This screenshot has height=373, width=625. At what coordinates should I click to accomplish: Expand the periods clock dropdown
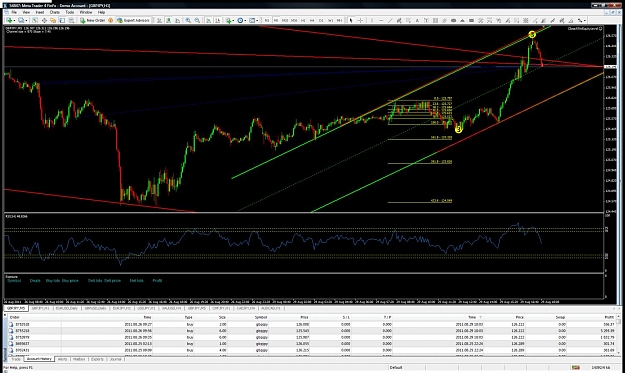246,20
